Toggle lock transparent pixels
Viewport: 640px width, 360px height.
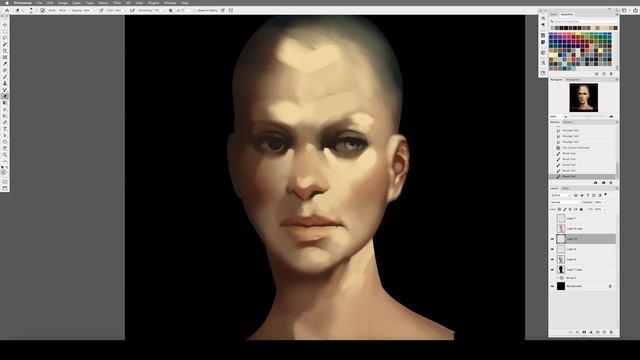pos(559,209)
